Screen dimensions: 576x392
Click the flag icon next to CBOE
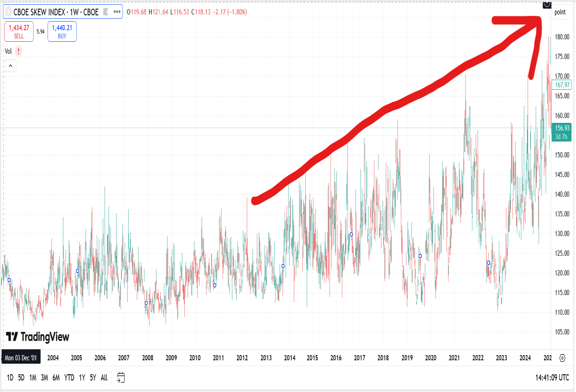106,12
